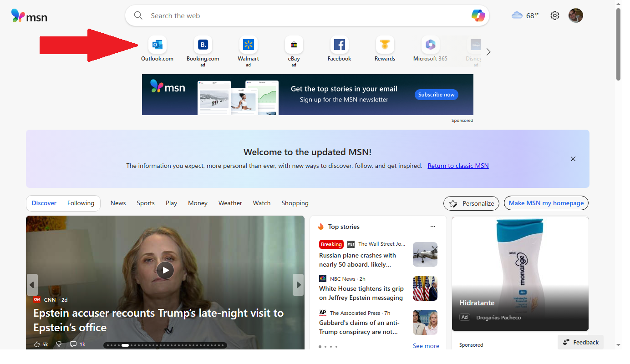The height and width of the screenshot is (364, 630).
Task: Open See more top stories link
Action: 426,346
